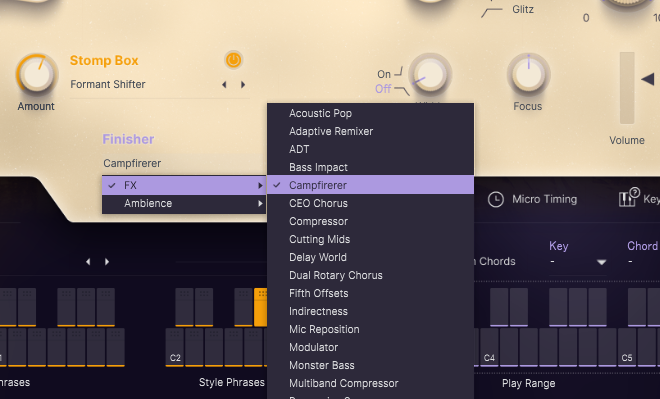Click the C5 key on keyboard
Viewport: 660px width, 399px height.
coord(627,348)
